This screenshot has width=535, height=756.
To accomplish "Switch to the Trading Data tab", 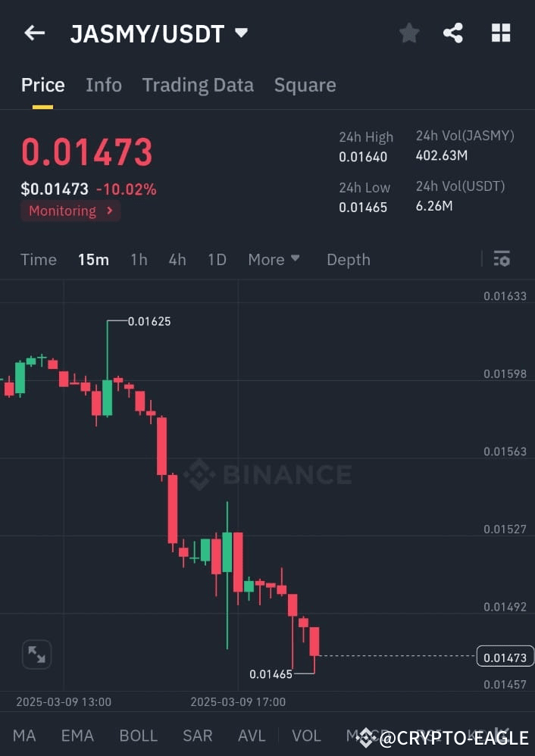I will (x=198, y=85).
